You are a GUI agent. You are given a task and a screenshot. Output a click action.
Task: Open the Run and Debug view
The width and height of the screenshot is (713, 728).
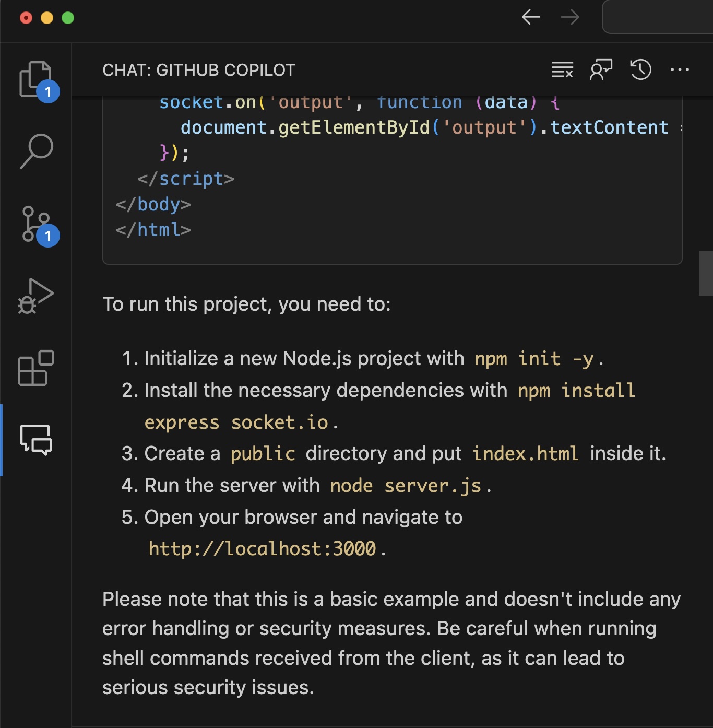(x=36, y=296)
